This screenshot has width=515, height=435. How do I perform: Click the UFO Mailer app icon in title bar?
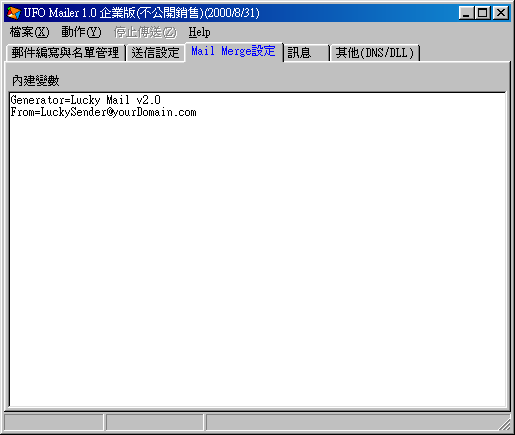click(14, 13)
